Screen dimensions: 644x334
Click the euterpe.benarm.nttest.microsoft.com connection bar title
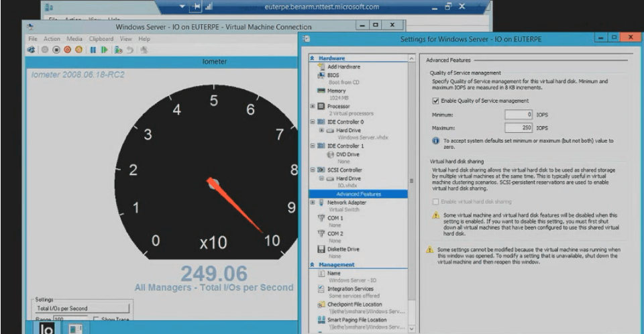(x=321, y=7)
